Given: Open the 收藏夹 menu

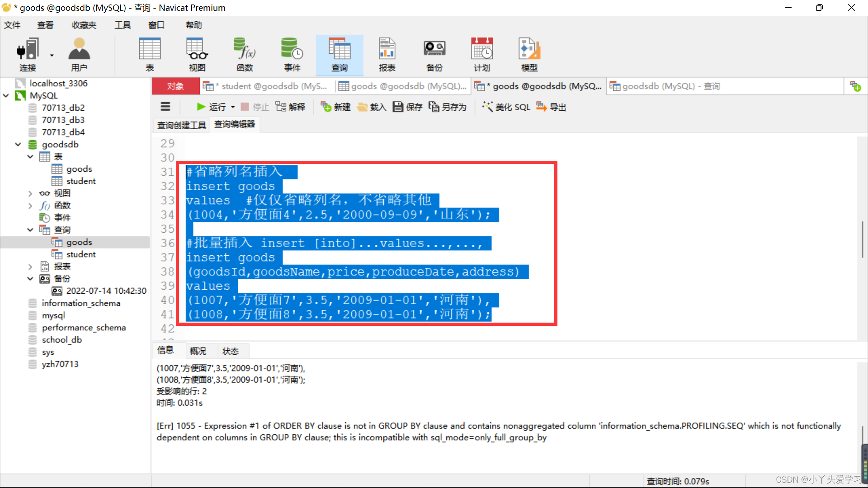Looking at the screenshot, I should click(84, 25).
